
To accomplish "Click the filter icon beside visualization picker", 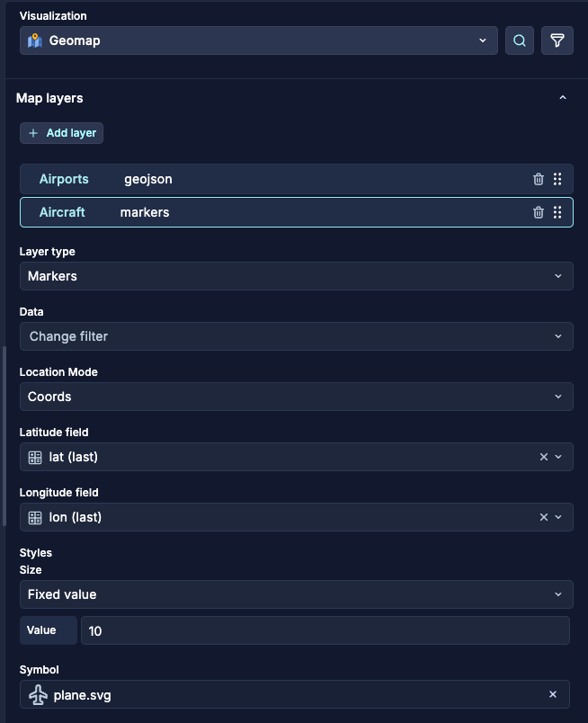I will click(x=557, y=40).
